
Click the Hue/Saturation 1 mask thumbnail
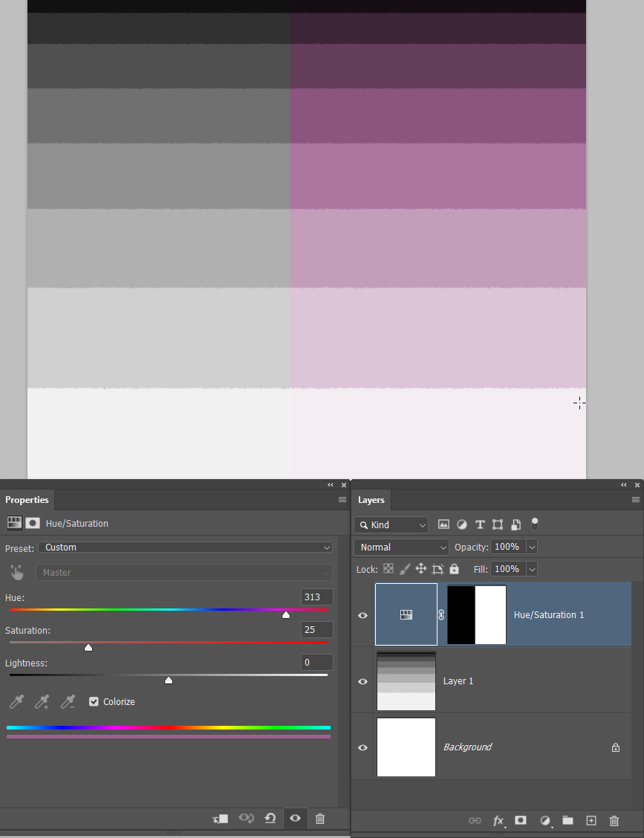pos(476,614)
